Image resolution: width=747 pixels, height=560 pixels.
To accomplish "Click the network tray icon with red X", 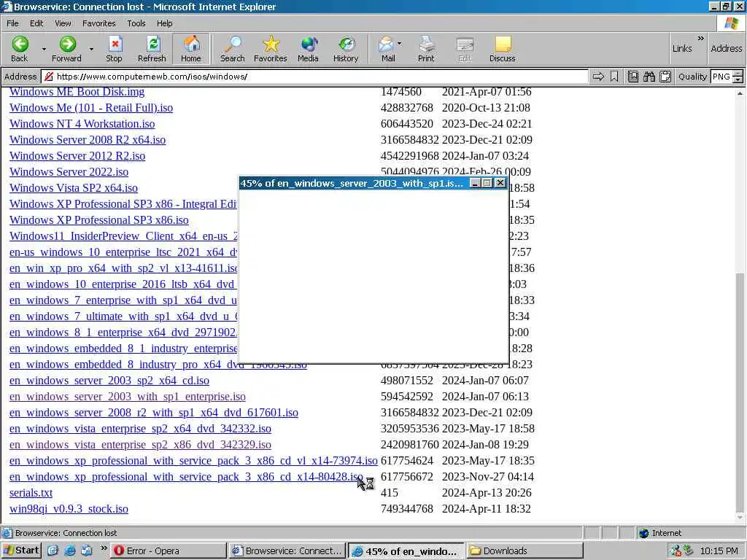I will pyautogui.click(x=676, y=551).
